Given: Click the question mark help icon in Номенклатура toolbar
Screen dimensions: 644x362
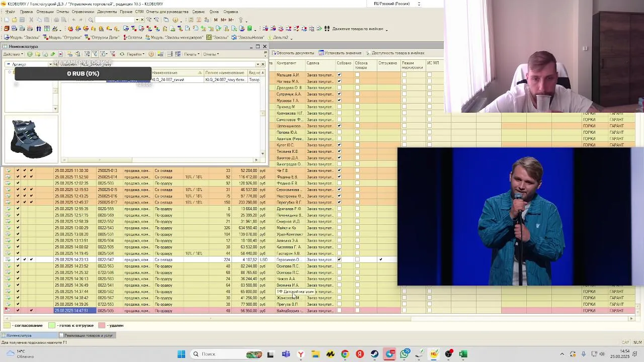Looking at the screenshot, I should pos(151,54).
